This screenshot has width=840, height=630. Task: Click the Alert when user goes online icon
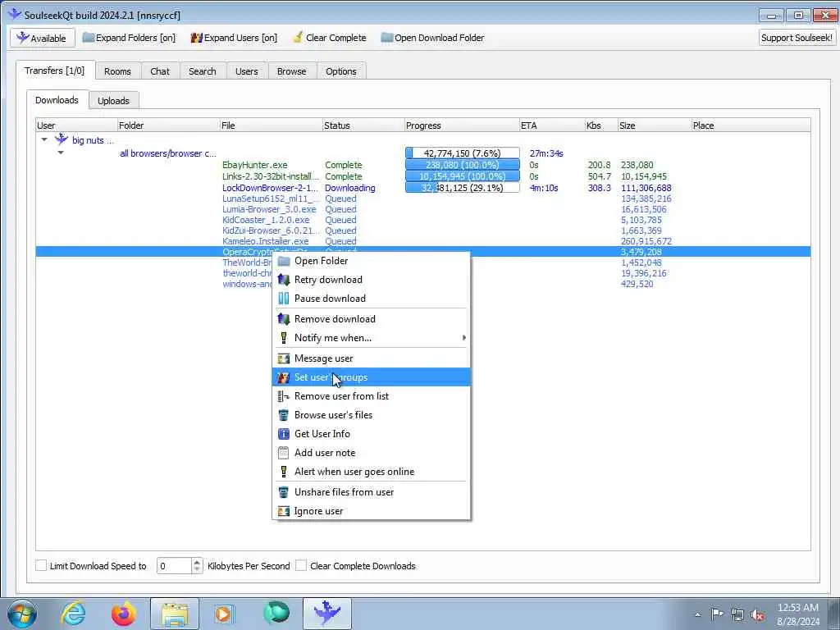click(x=283, y=472)
